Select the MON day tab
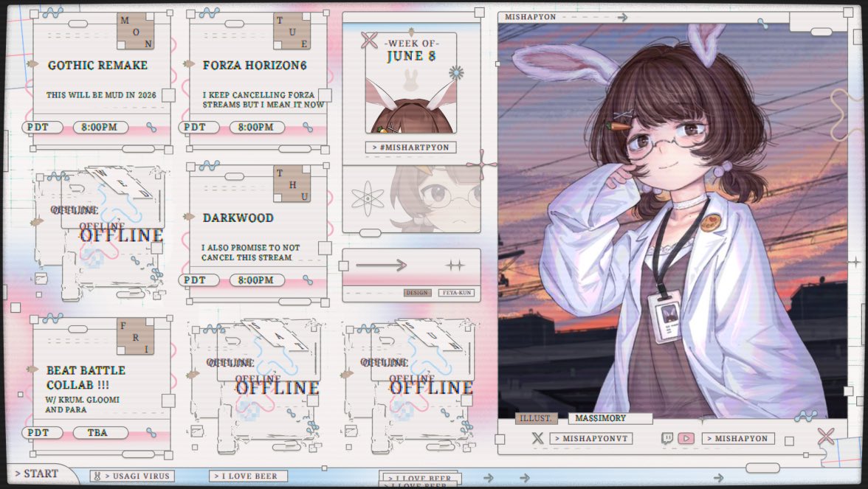Image resolution: width=868 pixels, height=489 pixels. pos(136,32)
